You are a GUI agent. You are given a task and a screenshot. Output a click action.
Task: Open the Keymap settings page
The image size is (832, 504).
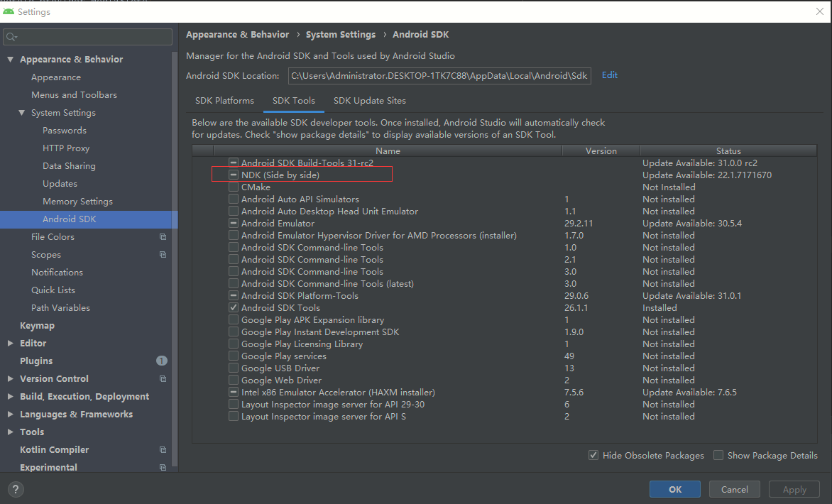tap(37, 326)
